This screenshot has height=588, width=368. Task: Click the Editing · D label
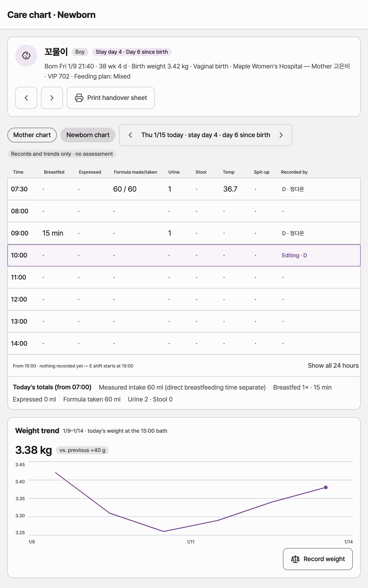tap(294, 255)
